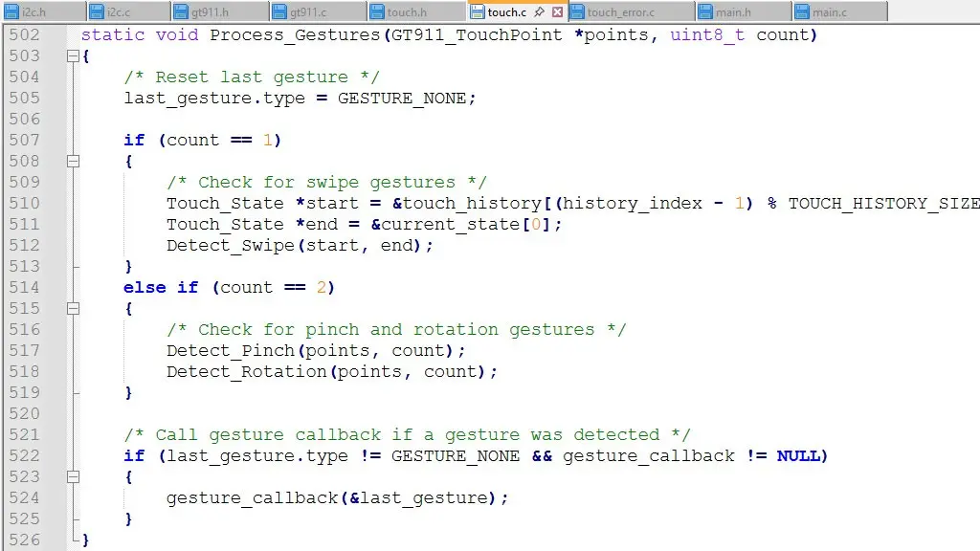
Task: Click line number 522 in the margin
Action: [x=25, y=455]
